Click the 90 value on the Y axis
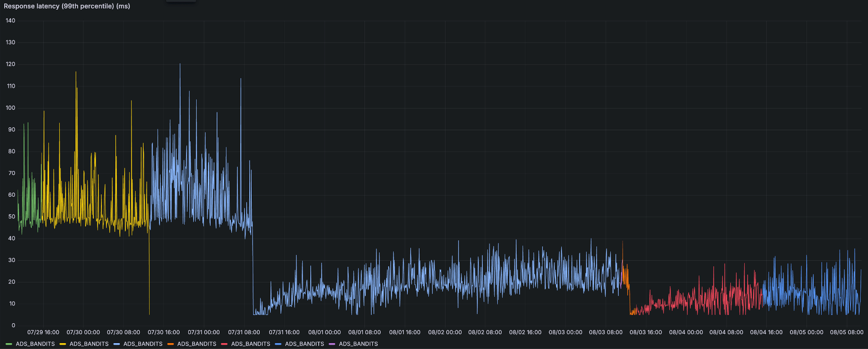This screenshot has height=349, width=868. (12, 130)
